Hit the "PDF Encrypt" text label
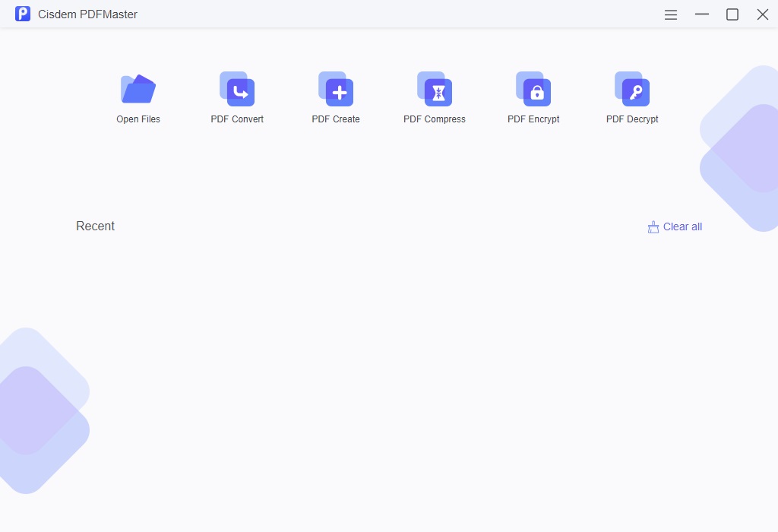The width and height of the screenshot is (778, 532). point(533,119)
